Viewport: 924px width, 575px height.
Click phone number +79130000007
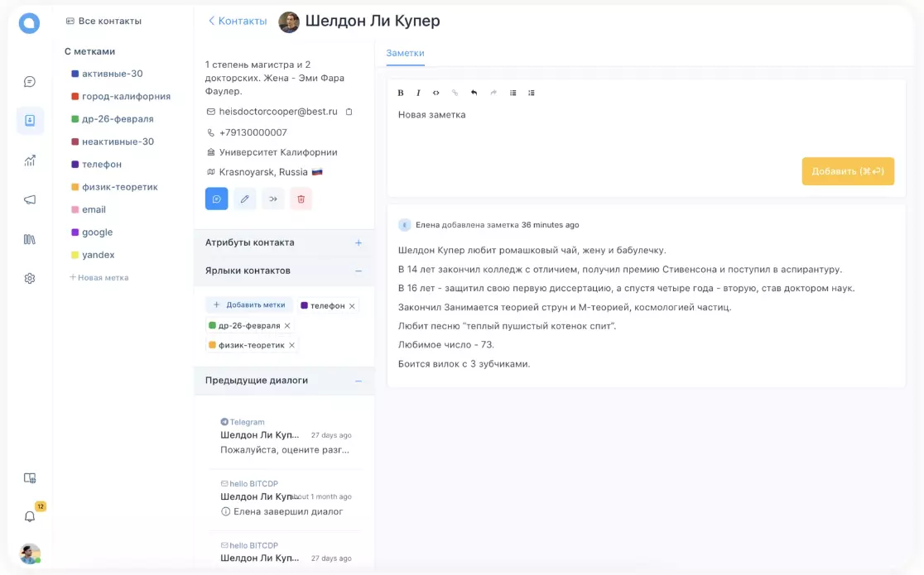253,132
